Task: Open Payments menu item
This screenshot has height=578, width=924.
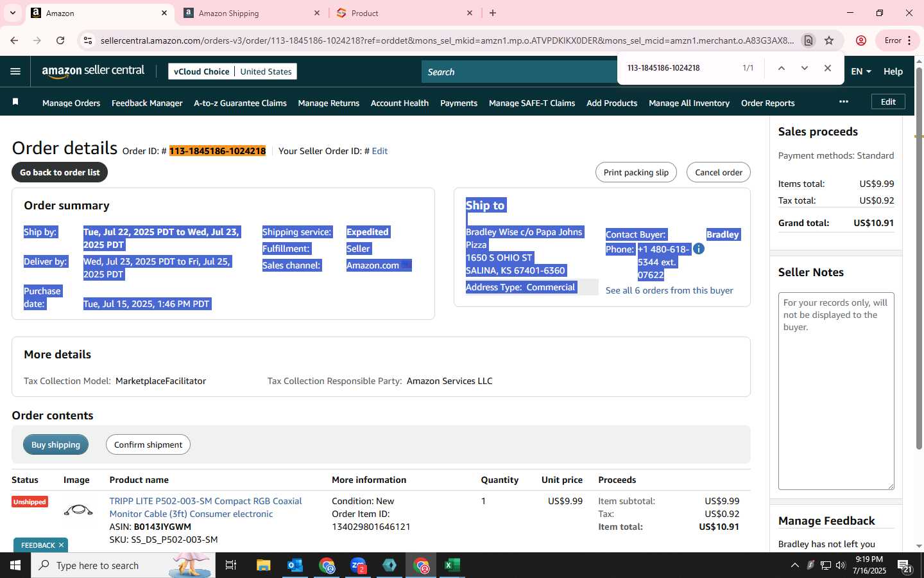Action: coord(459,103)
